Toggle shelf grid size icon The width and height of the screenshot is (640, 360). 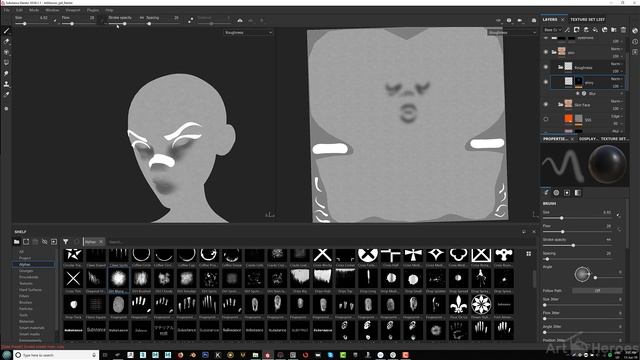[x=529, y=254]
